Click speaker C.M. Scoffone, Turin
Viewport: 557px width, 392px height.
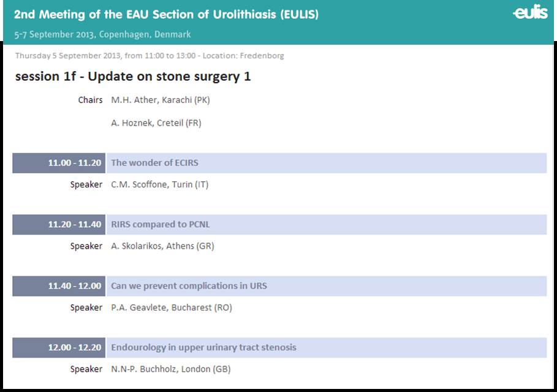click(160, 184)
